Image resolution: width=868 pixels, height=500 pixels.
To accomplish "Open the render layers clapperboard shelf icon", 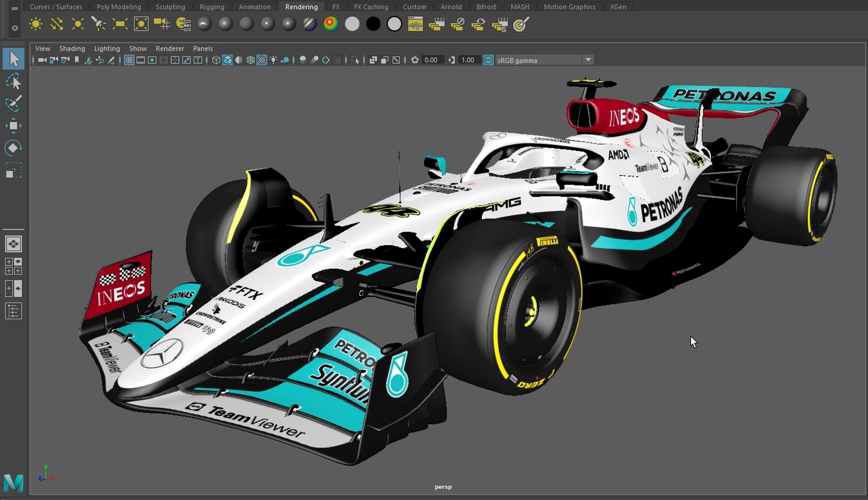I will [436, 24].
